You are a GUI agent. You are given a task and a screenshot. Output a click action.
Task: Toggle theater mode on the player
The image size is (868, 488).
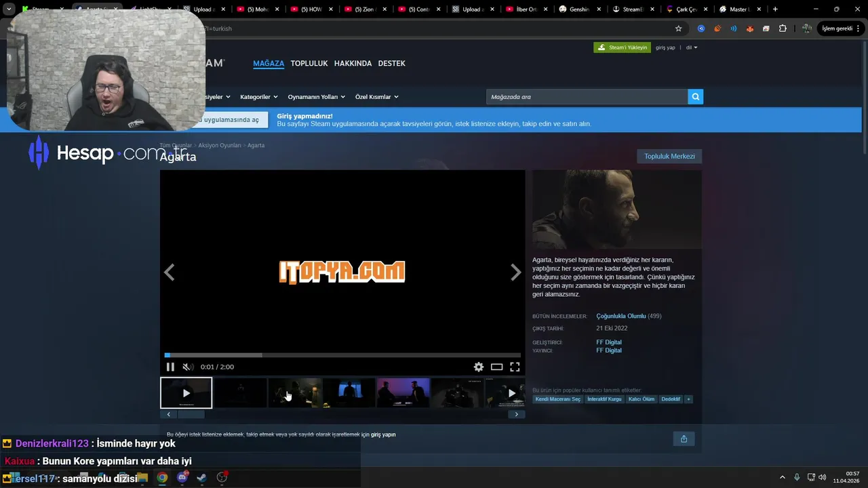coord(496,367)
